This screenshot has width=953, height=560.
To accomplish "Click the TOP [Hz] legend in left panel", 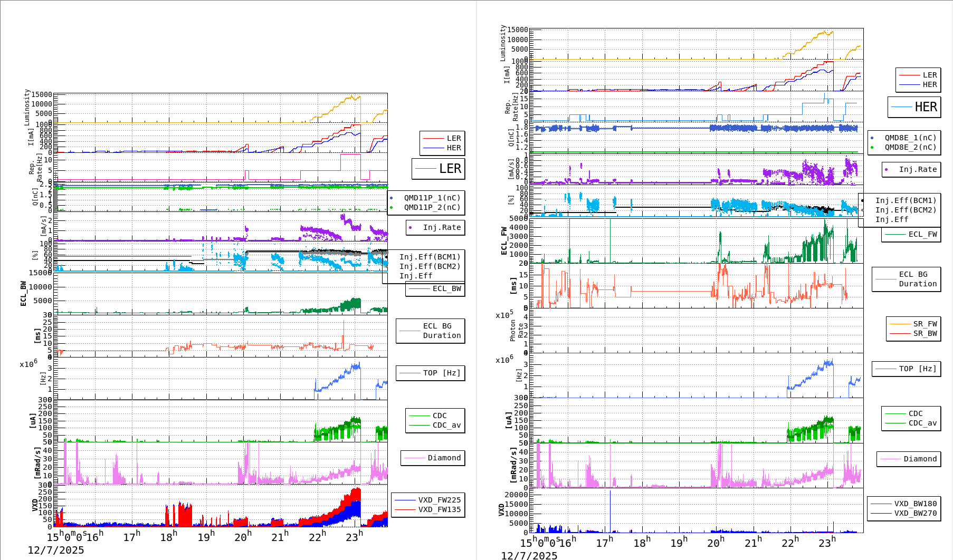I will click(430, 373).
